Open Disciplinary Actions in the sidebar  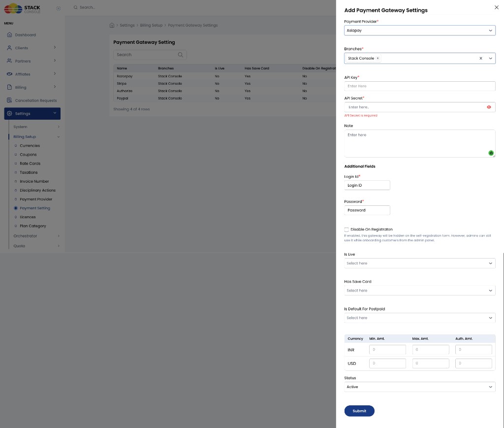click(x=37, y=191)
